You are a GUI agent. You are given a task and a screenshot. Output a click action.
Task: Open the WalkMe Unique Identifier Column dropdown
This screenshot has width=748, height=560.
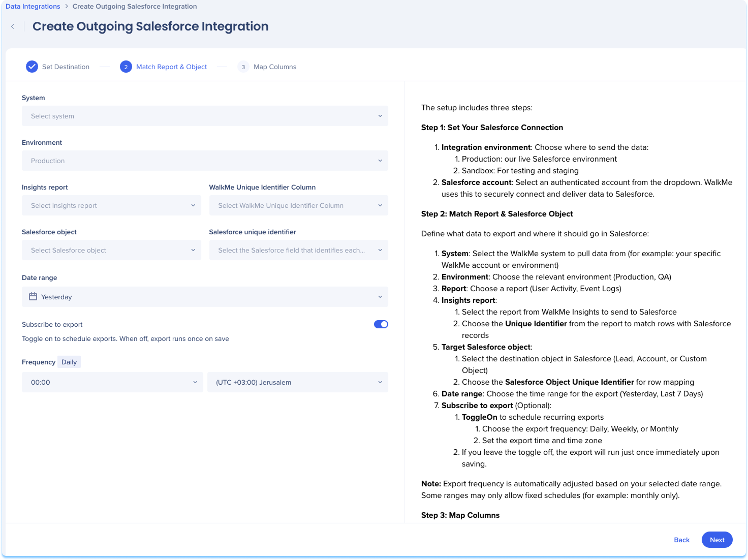(299, 205)
